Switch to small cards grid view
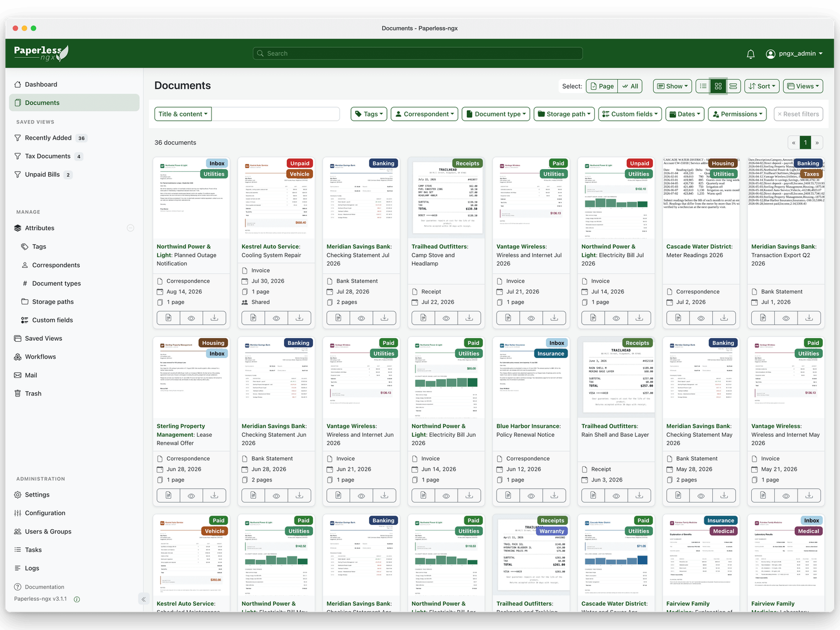840x630 pixels. 718,86
